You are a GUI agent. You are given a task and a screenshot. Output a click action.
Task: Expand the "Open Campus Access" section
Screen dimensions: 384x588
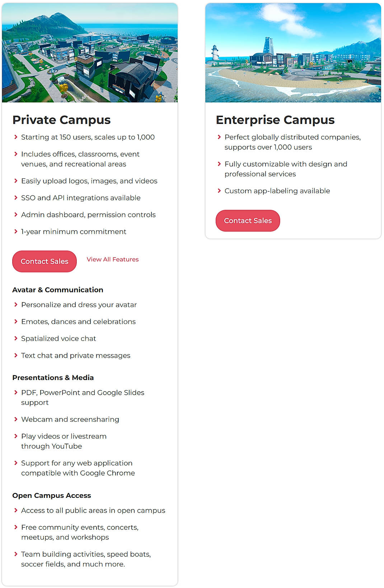[52, 495]
